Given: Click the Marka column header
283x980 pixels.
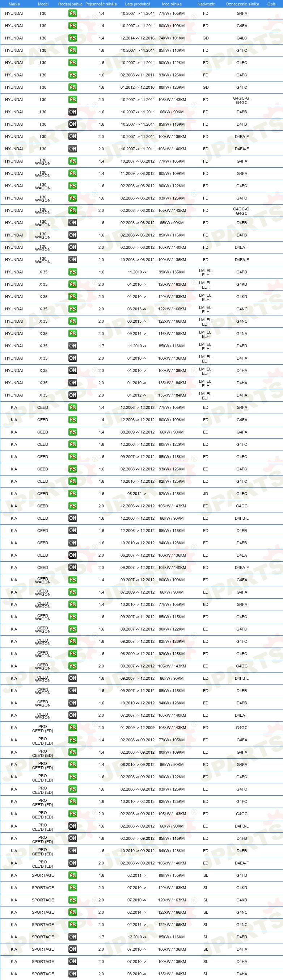Looking at the screenshot, I should click(14, 4).
